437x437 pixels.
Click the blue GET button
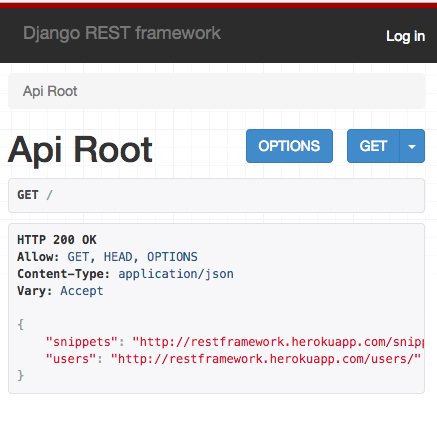[373, 146]
